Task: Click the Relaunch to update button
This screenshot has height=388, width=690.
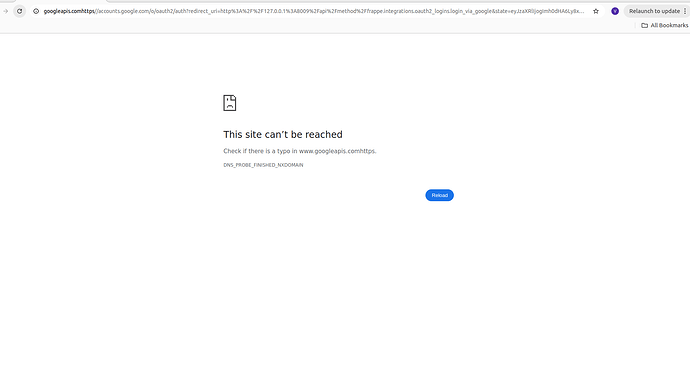Action: (654, 11)
